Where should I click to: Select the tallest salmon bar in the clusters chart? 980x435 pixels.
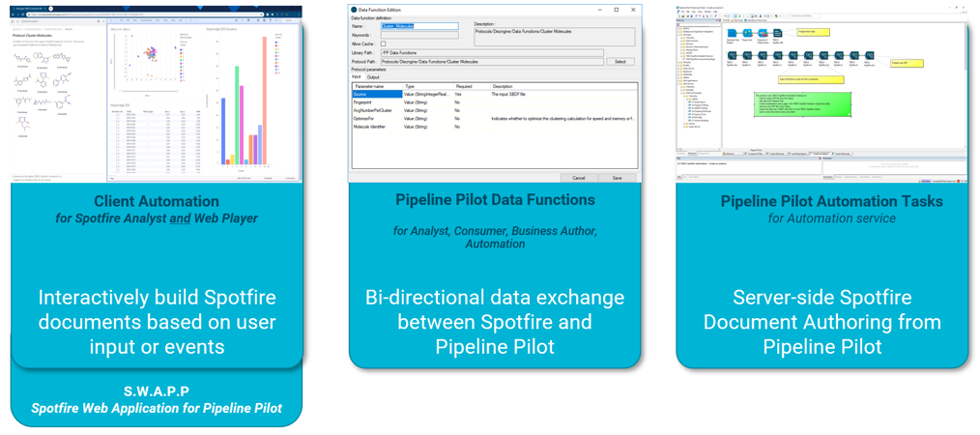pos(265,100)
